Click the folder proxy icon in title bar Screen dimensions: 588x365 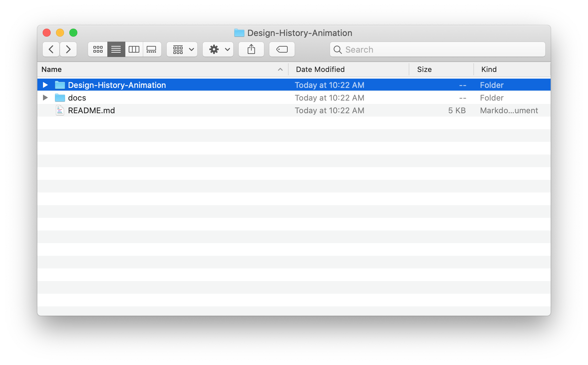click(239, 33)
